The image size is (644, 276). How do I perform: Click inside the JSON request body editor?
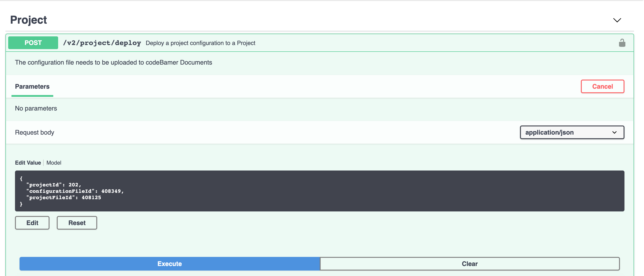(320, 191)
